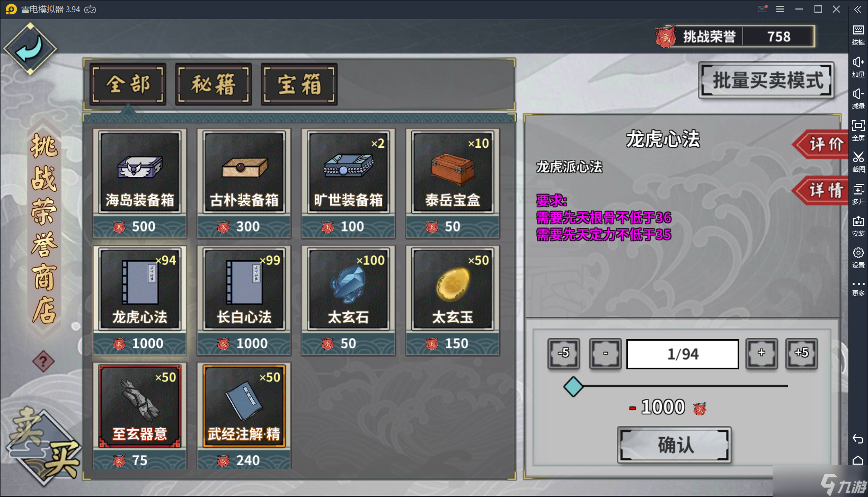The image size is (868, 497).
Task: Open the red question mark help icon
Action: (43, 362)
